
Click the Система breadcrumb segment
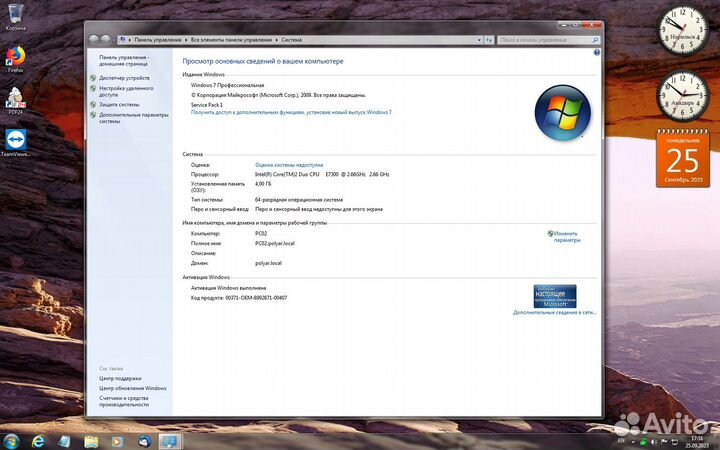coord(292,40)
